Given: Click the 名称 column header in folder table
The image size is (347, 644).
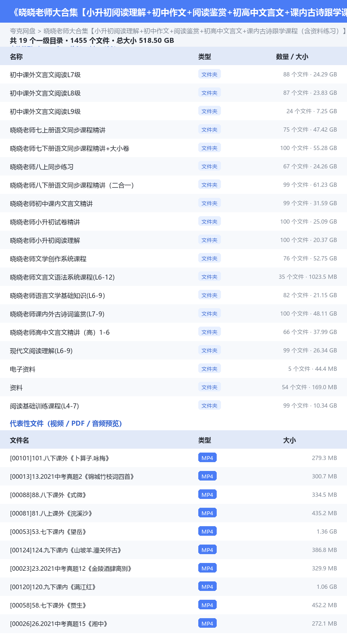Looking at the screenshot, I should pos(16,57).
